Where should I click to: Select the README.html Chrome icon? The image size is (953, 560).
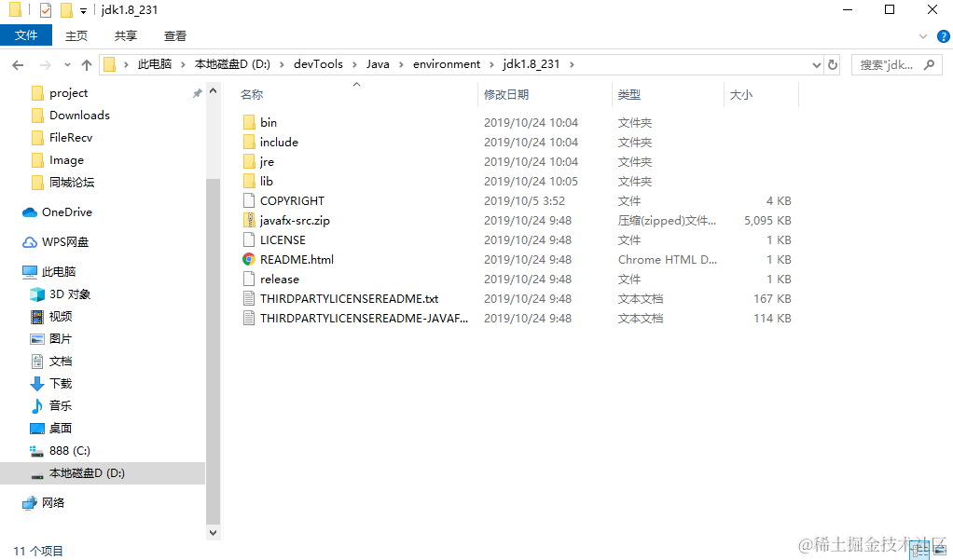[249, 259]
